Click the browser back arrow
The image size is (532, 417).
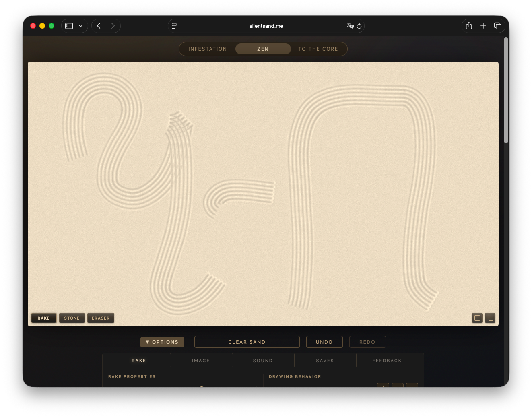[x=99, y=26]
